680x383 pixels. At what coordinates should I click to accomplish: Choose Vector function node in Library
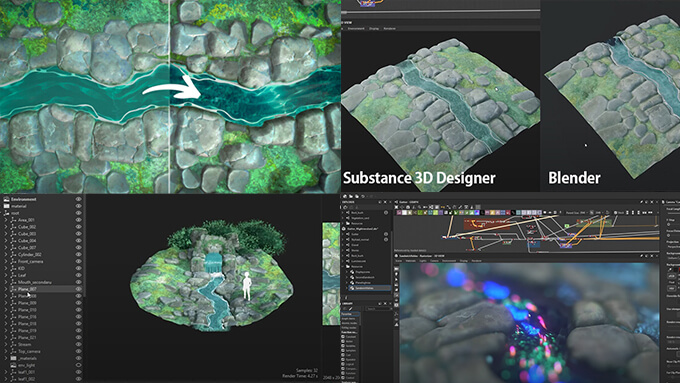pos(349,341)
